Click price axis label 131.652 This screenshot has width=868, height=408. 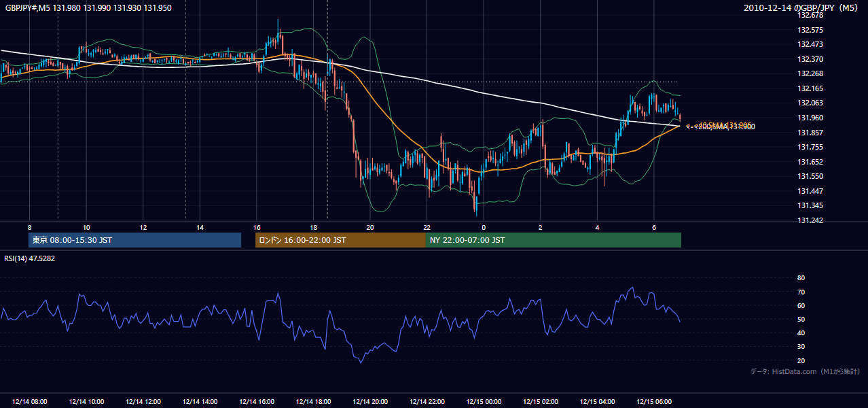tap(809, 162)
